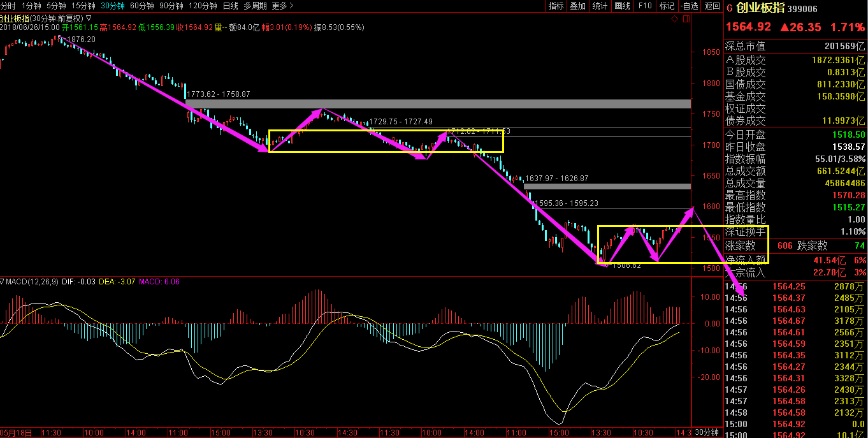Viewport: 868px width, 438px height.
Task: Open the 画线 drawing tools
Action: (x=622, y=6)
